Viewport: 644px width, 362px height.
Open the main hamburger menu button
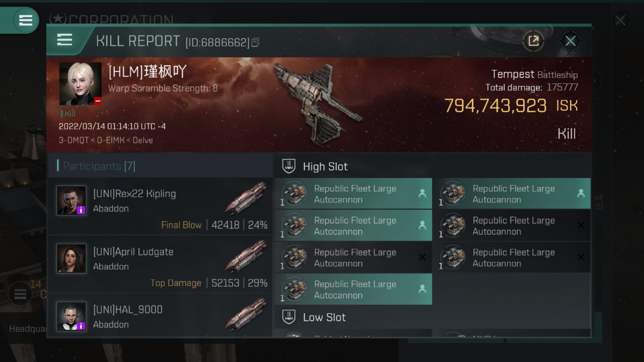25,20
